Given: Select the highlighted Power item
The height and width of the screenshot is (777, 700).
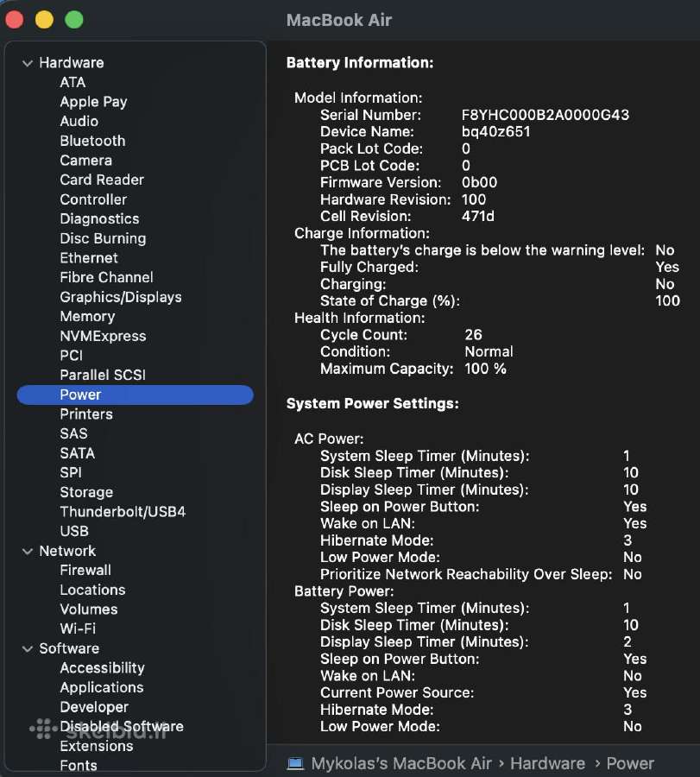Looking at the screenshot, I should point(136,395).
